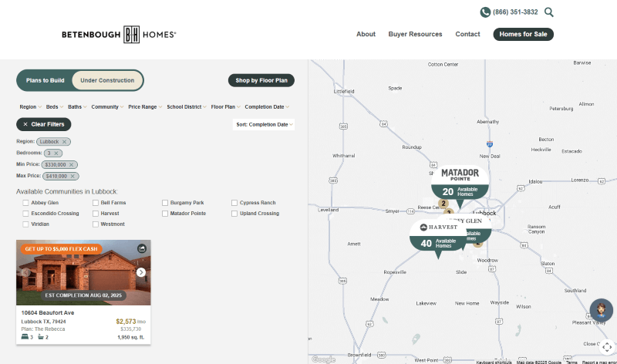The height and width of the screenshot is (364, 617).
Task: Open the 10604 Beaufort Ave listing title
Action: click(48, 313)
